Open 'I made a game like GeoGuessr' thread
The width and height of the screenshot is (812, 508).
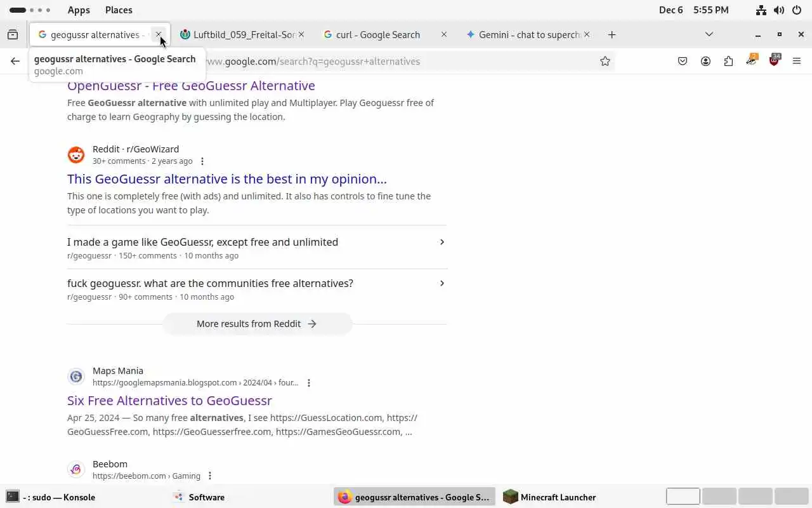[x=202, y=242]
